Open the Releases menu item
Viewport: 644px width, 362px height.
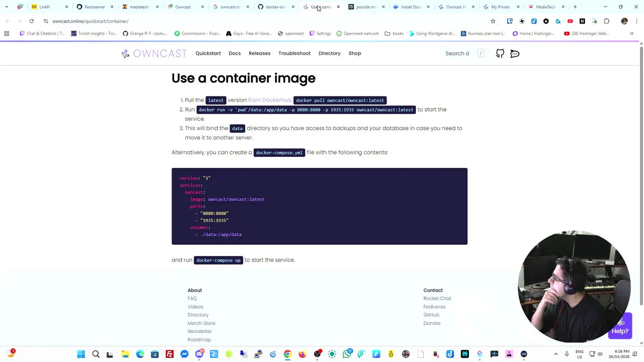pyautogui.click(x=260, y=53)
